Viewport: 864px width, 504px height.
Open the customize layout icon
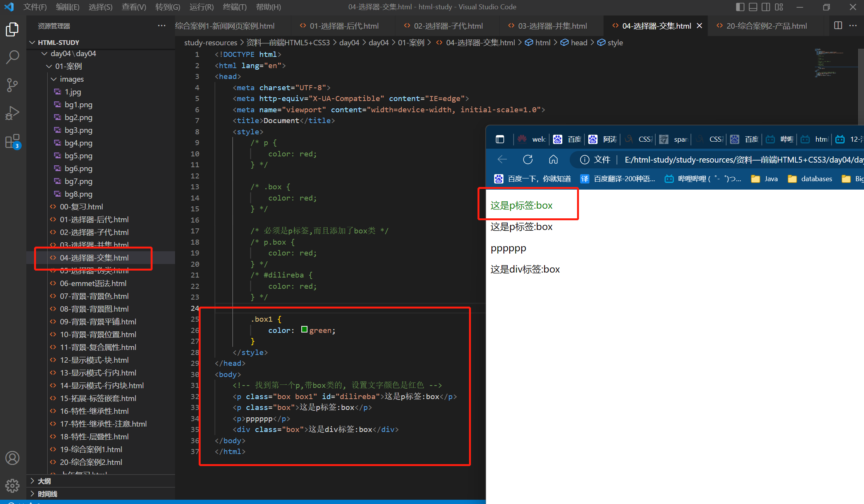[779, 7]
